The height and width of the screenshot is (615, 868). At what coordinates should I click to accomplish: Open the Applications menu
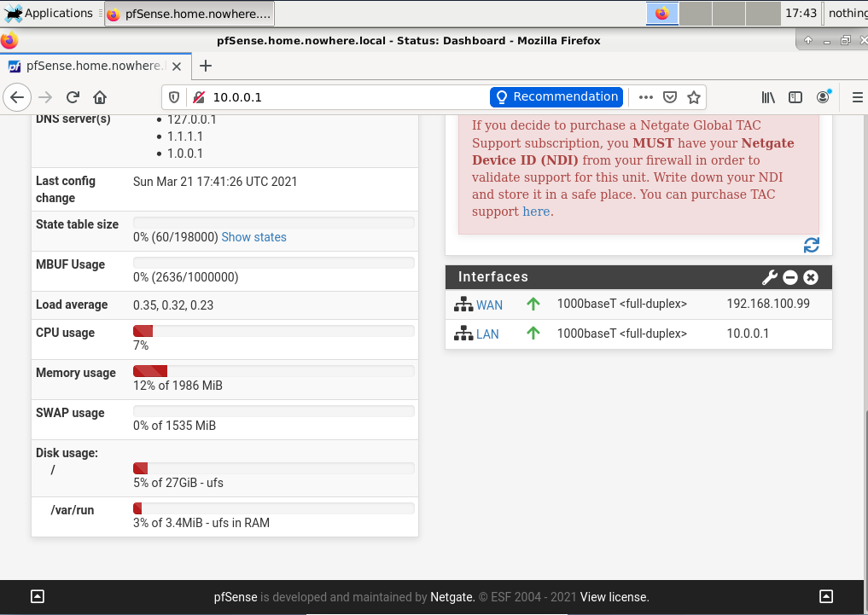49,14
